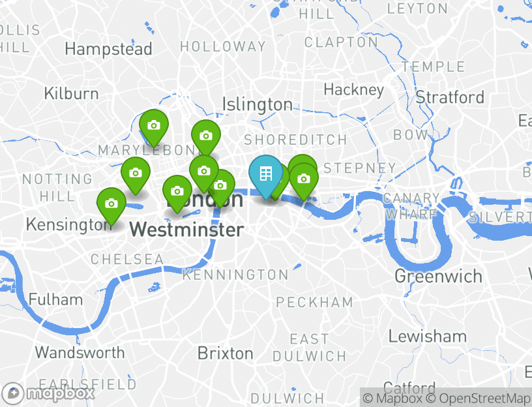
Task: Select the Brixton place label
Action: (x=226, y=354)
